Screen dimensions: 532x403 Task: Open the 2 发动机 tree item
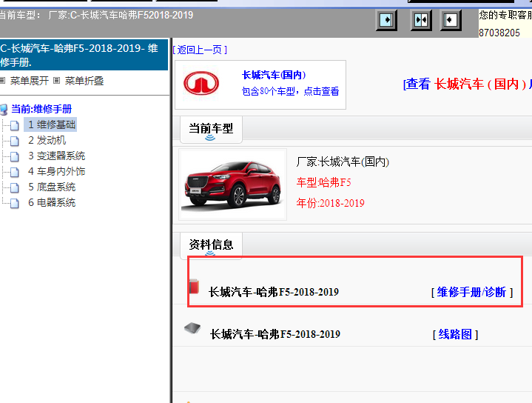pos(47,140)
